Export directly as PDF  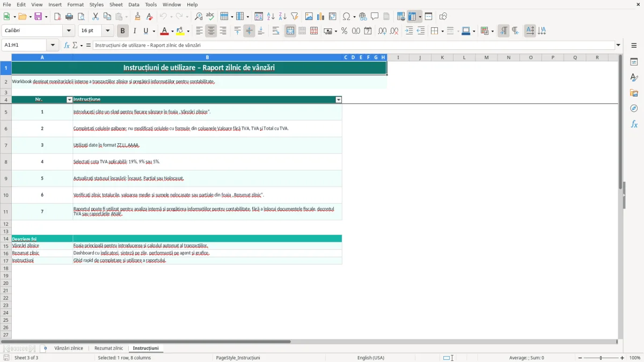click(57, 17)
